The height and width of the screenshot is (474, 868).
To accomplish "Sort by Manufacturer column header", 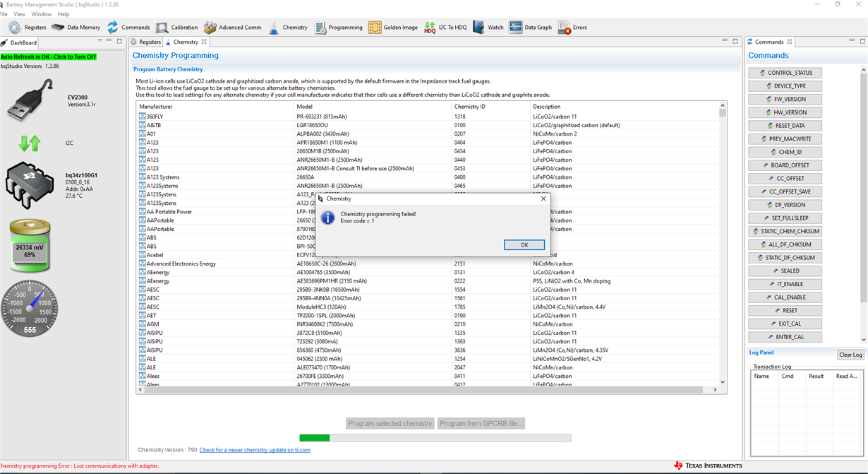I will [x=216, y=107].
